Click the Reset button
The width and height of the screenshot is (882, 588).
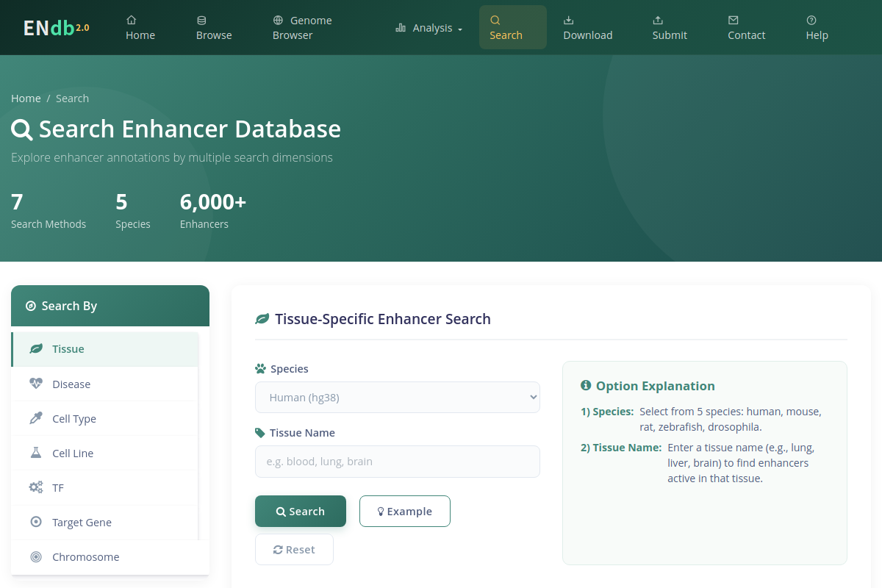pos(294,549)
